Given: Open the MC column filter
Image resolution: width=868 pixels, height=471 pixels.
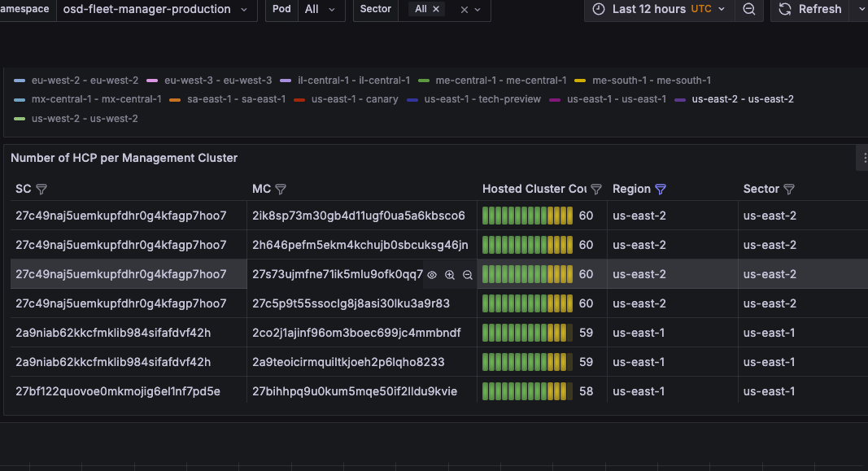Looking at the screenshot, I should 281,190.
